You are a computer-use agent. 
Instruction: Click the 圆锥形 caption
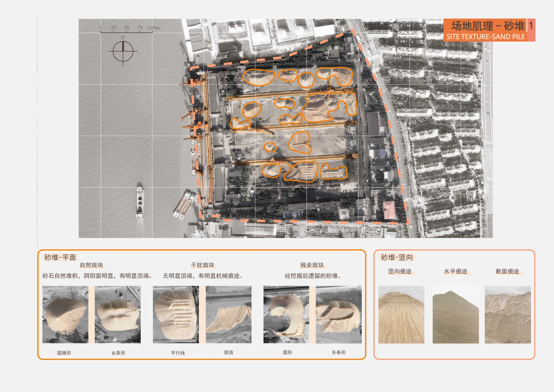64,353
